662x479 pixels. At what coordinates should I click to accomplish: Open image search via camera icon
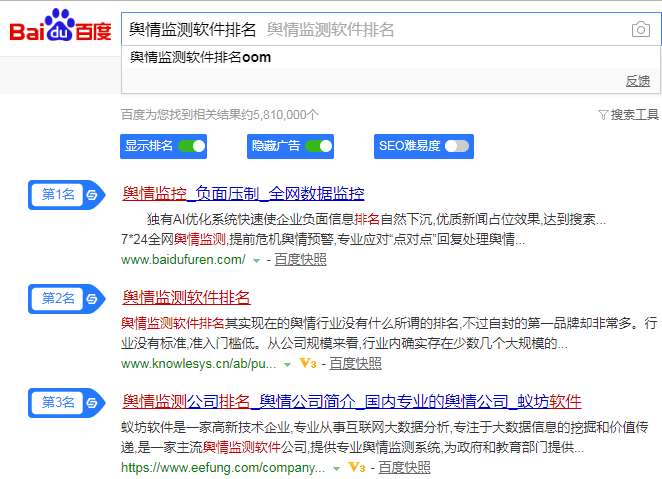[x=640, y=30]
